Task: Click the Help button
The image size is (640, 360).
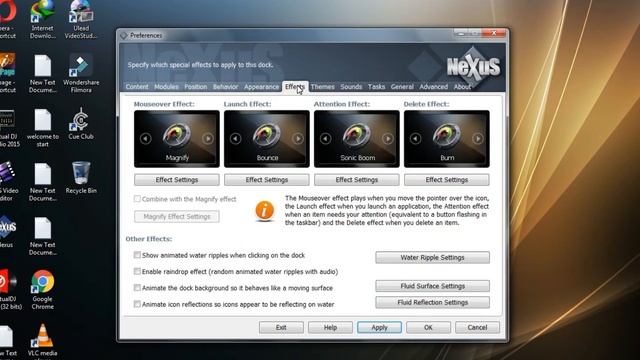Action: (x=330, y=327)
